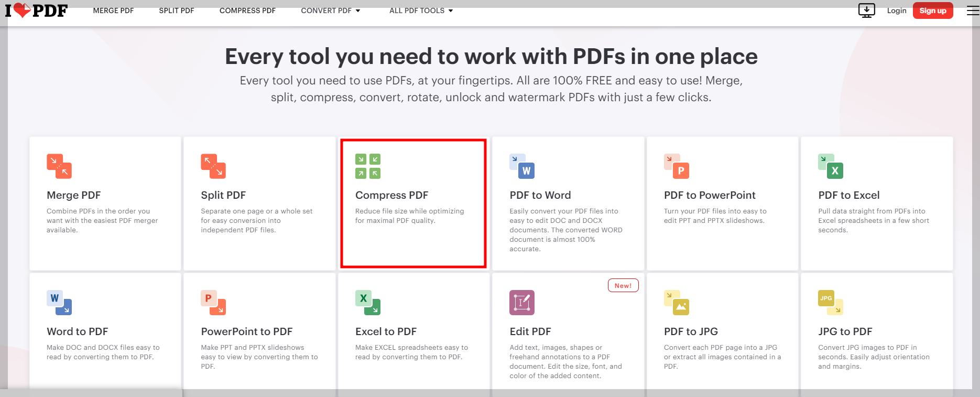Viewport: 980px width, 397px height.
Task: Select the Merge PDF card title
Action: tap(73, 195)
